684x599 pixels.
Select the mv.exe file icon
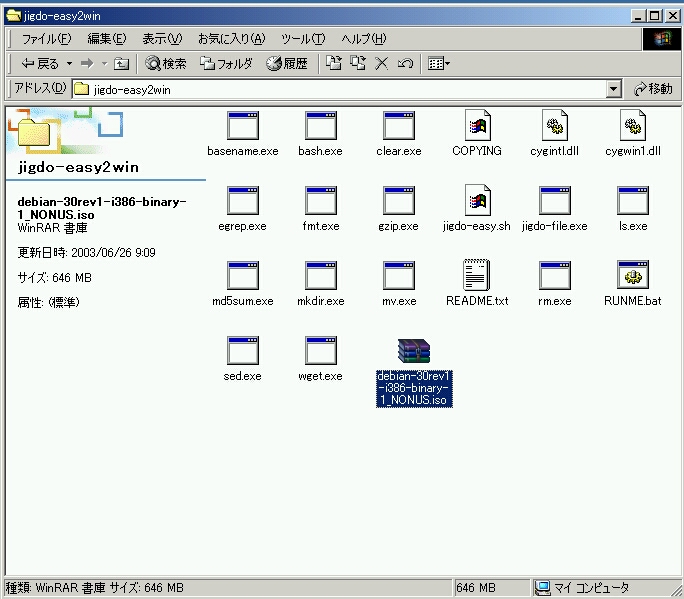tap(399, 276)
